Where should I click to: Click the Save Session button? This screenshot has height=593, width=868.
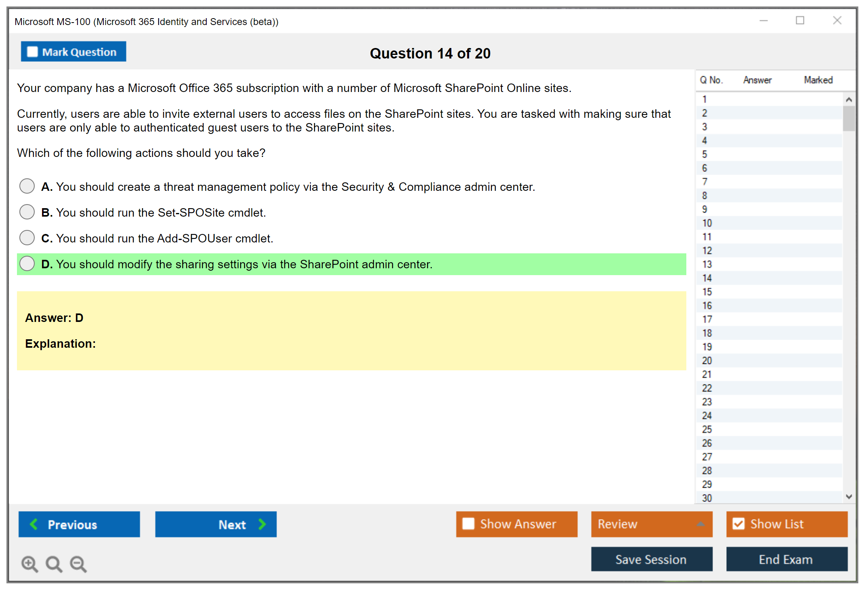tap(651, 559)
